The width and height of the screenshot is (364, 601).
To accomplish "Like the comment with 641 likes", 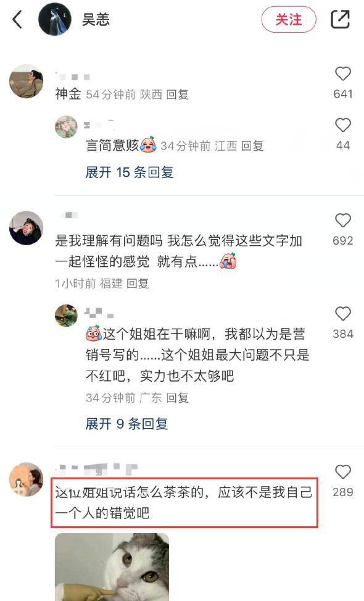I will 343,74.
